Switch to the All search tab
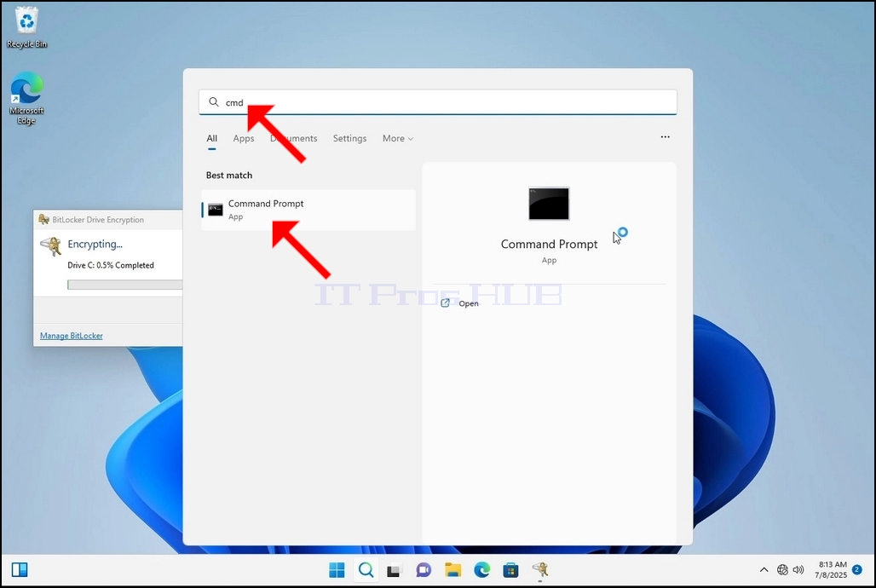 [211, 138]
